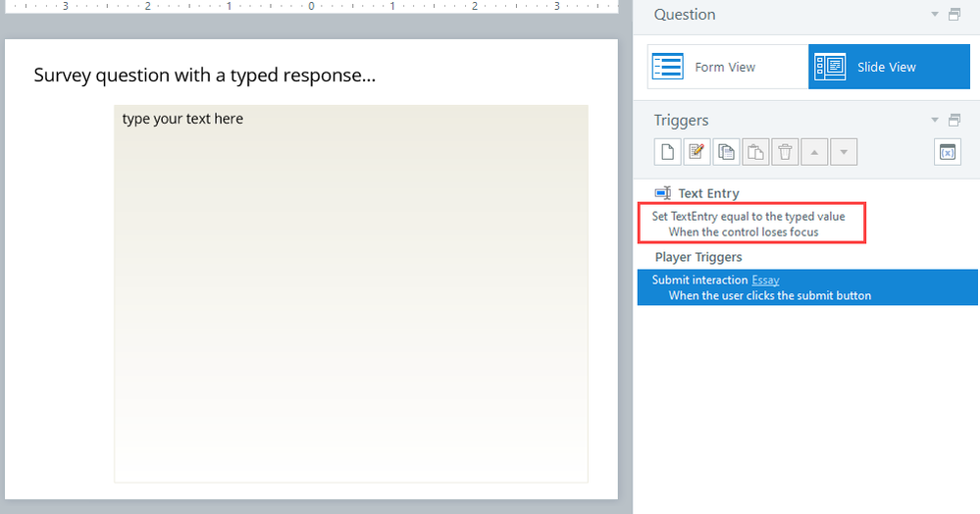Expand Question panel dropdown arrow

point(935,15)
